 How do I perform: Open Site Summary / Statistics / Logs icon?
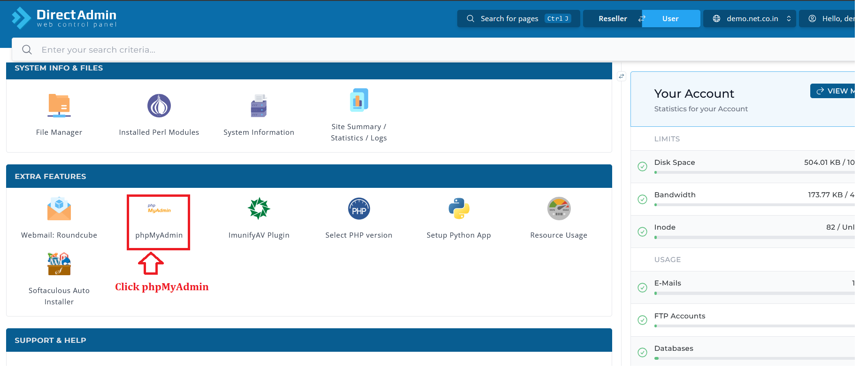click(359, 100)
